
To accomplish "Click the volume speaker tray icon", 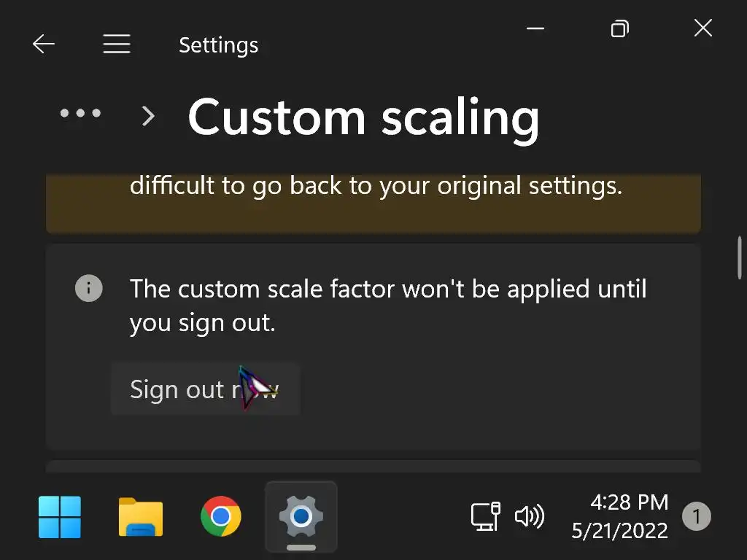I will click(529, 516).
